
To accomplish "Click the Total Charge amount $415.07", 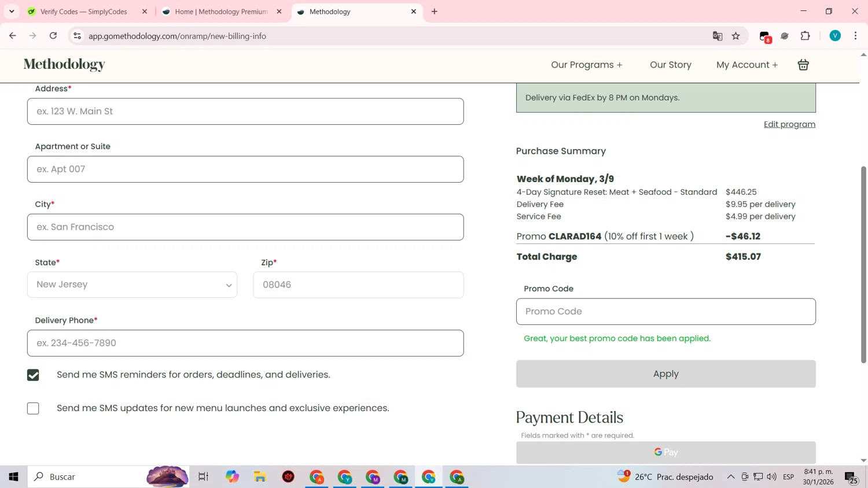I will pos(743,257).
